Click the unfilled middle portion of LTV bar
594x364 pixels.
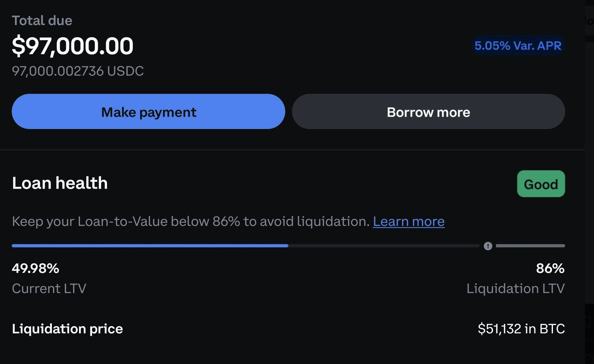click(x=384, y=246)
